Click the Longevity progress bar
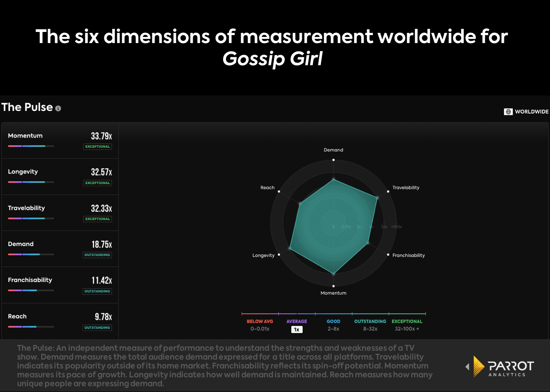Screen dimensions: 550x392 tap(31, 182)
